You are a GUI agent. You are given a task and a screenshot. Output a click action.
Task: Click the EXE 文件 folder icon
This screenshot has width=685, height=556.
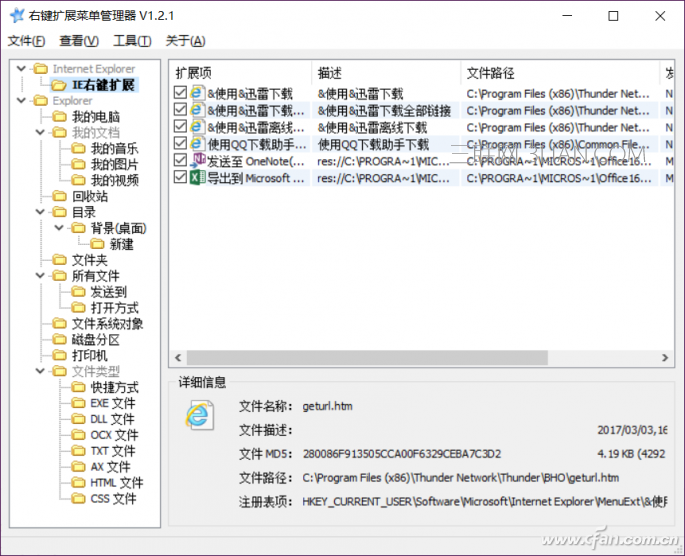point(78,402)
